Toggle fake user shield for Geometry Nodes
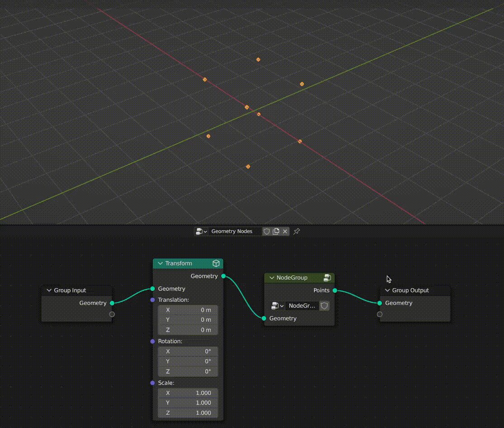The height and width of the screenshot is (428, 504). 266,231
